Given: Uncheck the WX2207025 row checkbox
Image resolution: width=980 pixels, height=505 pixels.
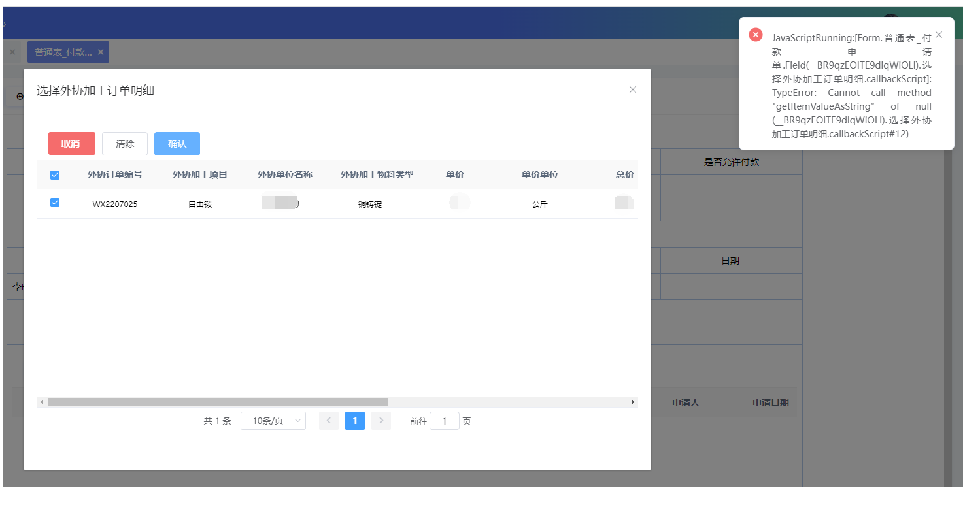Looking at the screenshot, I should pyautogui.click(x=55, y=203).
